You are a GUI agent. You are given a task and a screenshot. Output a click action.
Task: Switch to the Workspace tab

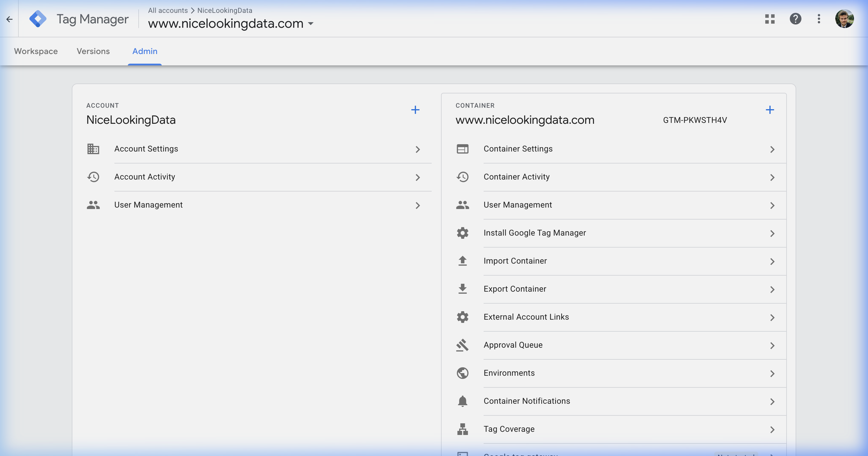click(36, 51)
